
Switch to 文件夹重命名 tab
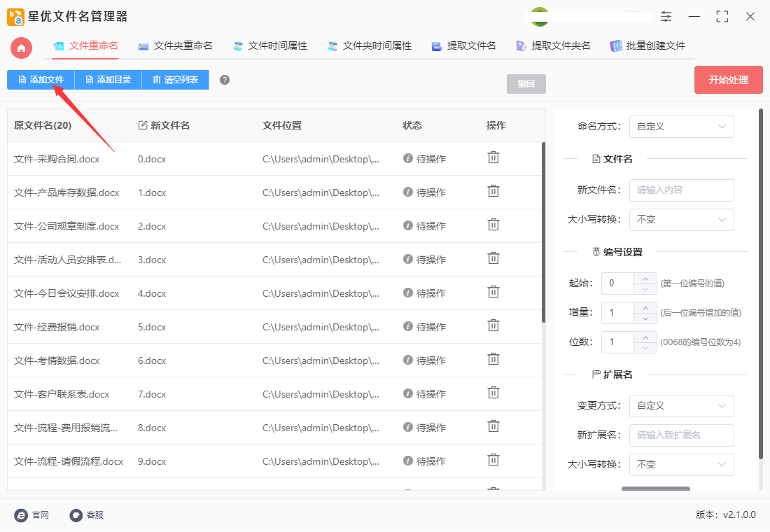click(x=175, y=45)
